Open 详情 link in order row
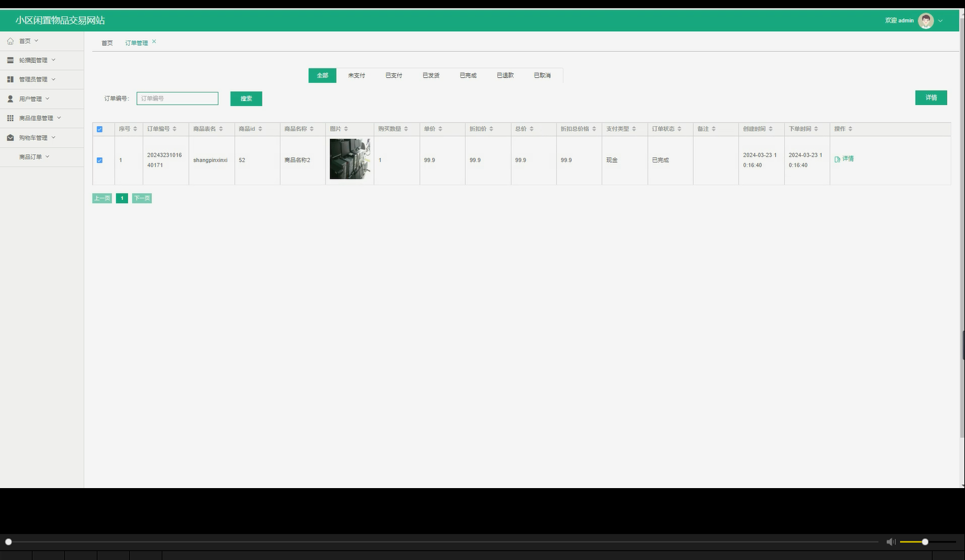 [x=844, y=159]
